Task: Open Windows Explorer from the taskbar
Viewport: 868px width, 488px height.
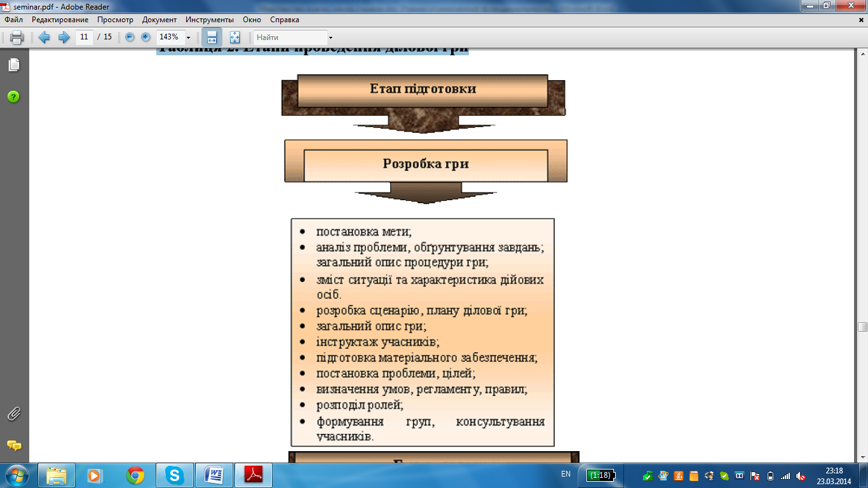Action: [56, 475]
